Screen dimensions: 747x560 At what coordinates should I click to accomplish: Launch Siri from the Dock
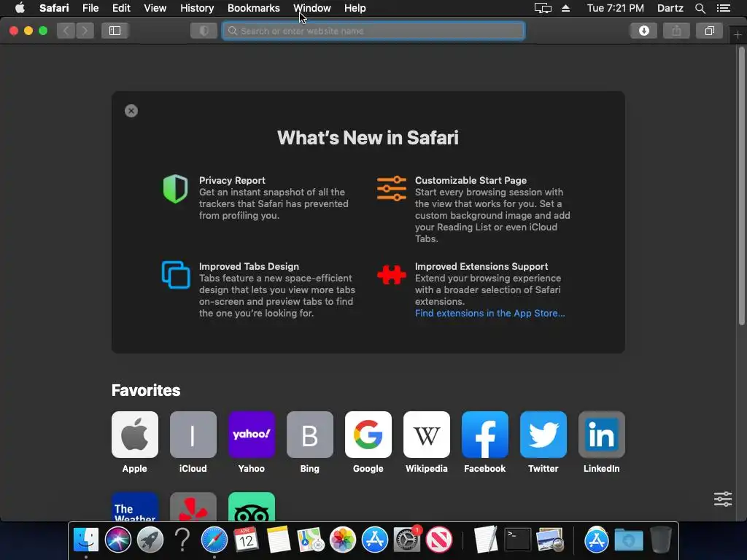(118, 540)
